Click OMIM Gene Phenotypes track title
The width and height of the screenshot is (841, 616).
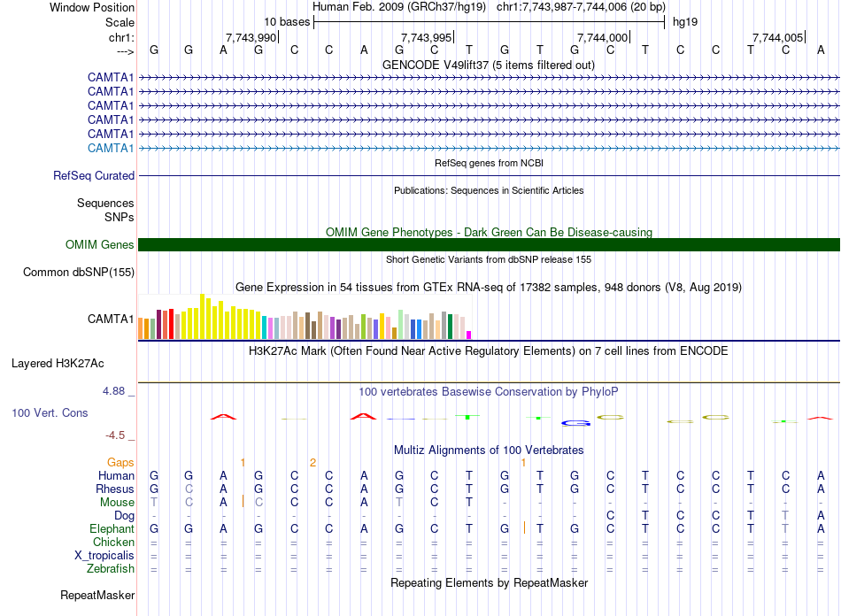click(489, 232)
